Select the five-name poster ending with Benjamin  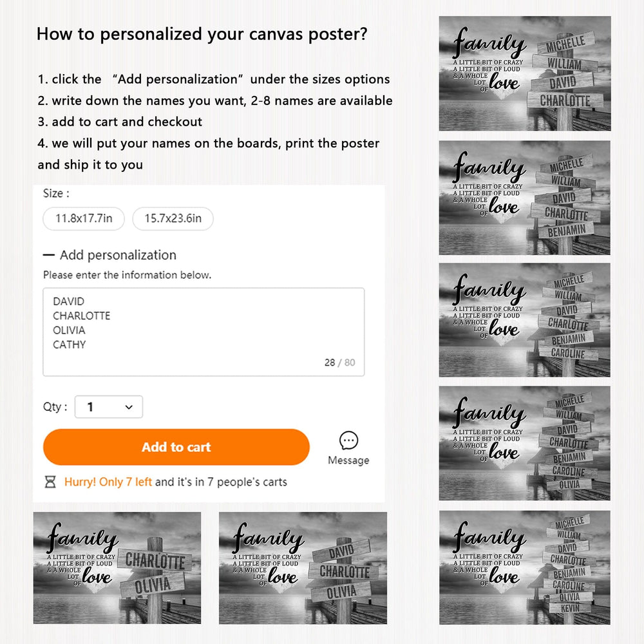pyautogui.click(x=524, y=197)
